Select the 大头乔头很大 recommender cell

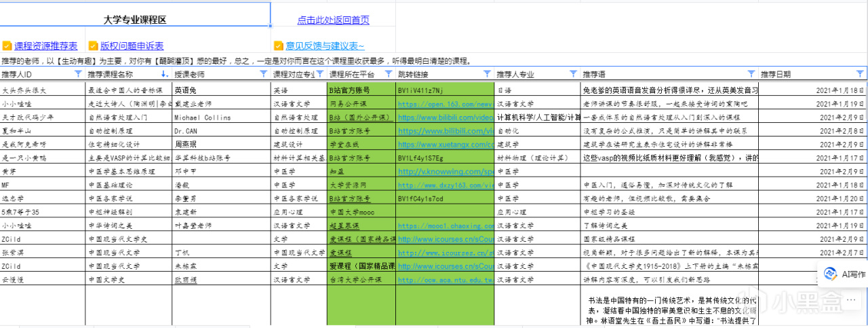click(x=43, y=90)
